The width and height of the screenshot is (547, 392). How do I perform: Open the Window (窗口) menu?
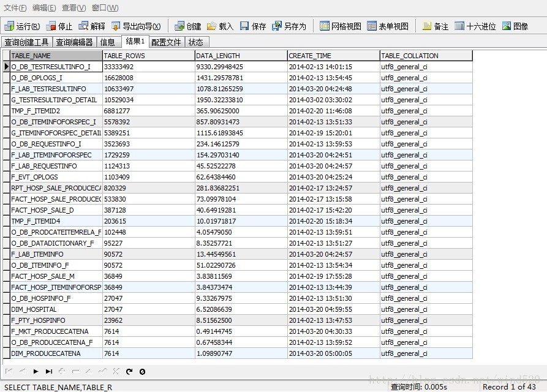(x=105, y=8)
